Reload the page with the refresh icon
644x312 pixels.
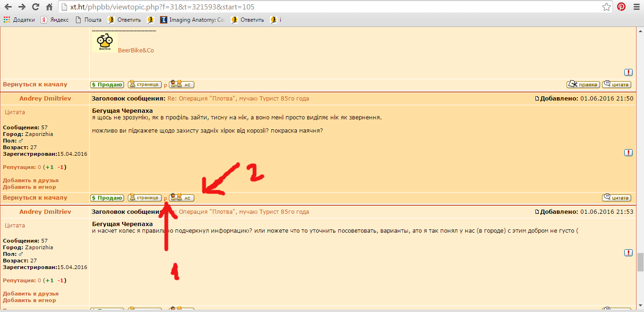click(35, 7)
